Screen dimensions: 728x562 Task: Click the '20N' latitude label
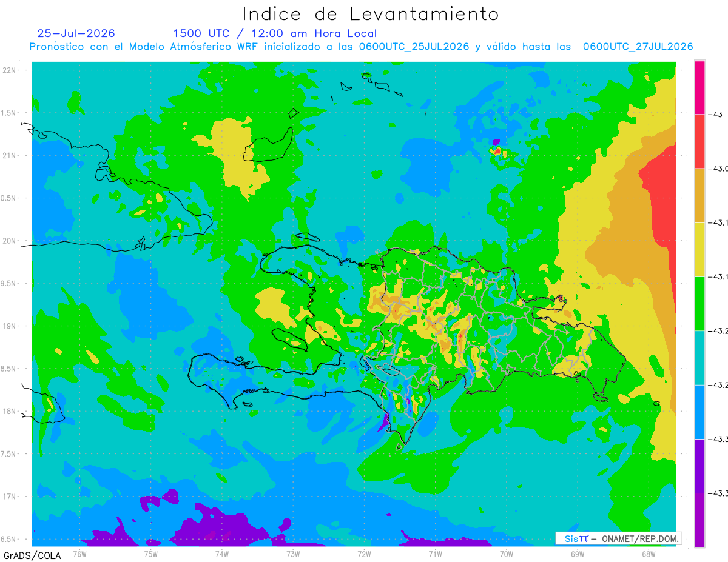pos(10,241)
